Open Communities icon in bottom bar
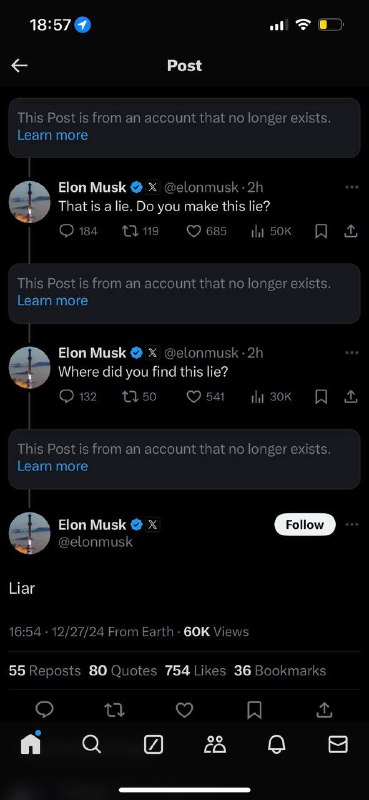Screen dimensions: 369x800 coord(215,745)
